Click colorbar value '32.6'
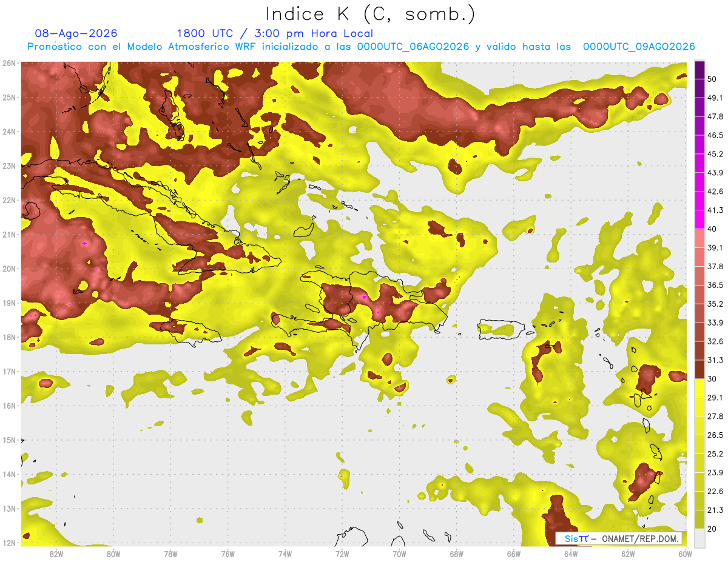Image resolution: width=728 pixels, height=562 pixels. click(715, 341)
